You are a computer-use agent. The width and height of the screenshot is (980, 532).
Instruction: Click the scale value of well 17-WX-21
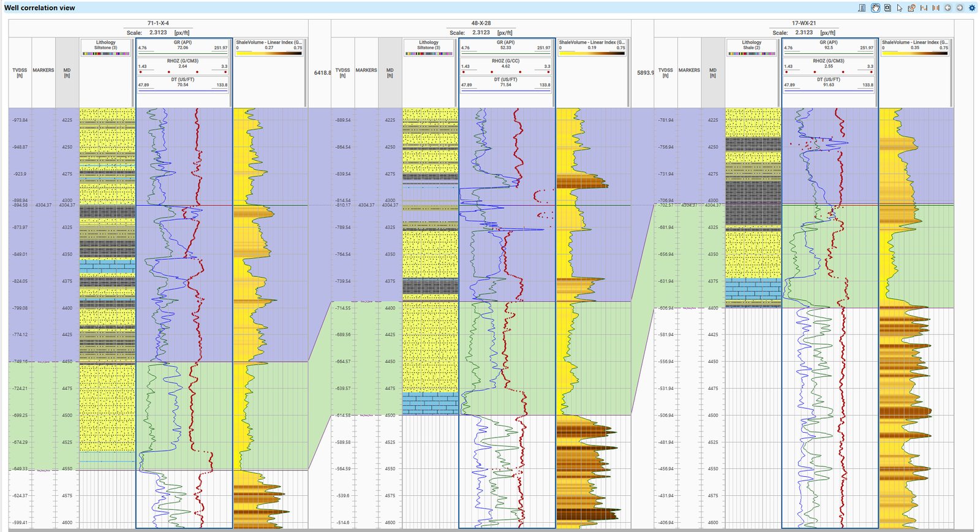click(804, 32)
